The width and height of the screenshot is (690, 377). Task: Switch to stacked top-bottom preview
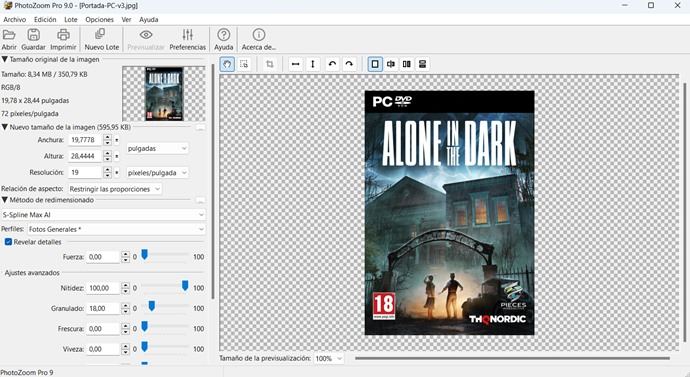pyautogui.click(x=422, y=64)
